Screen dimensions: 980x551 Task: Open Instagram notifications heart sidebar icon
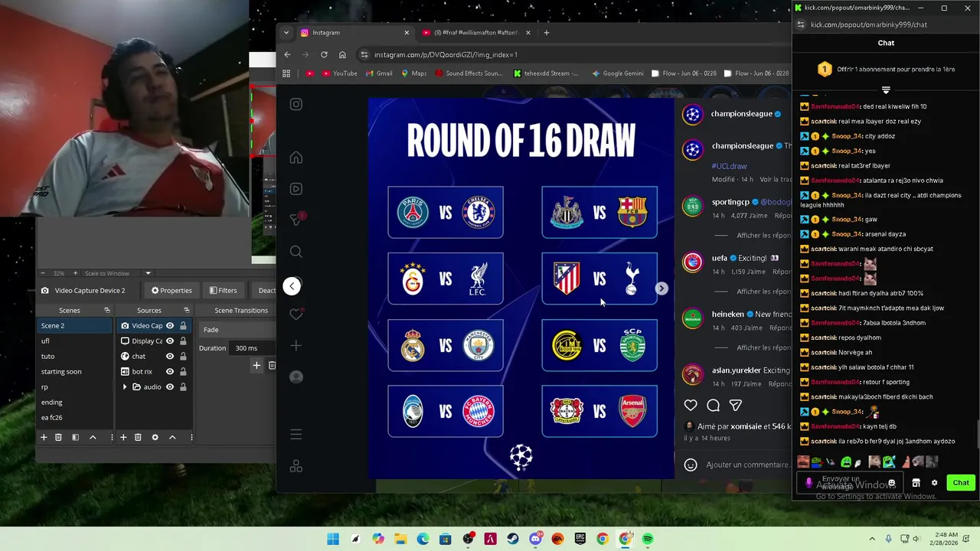(296, 315)
